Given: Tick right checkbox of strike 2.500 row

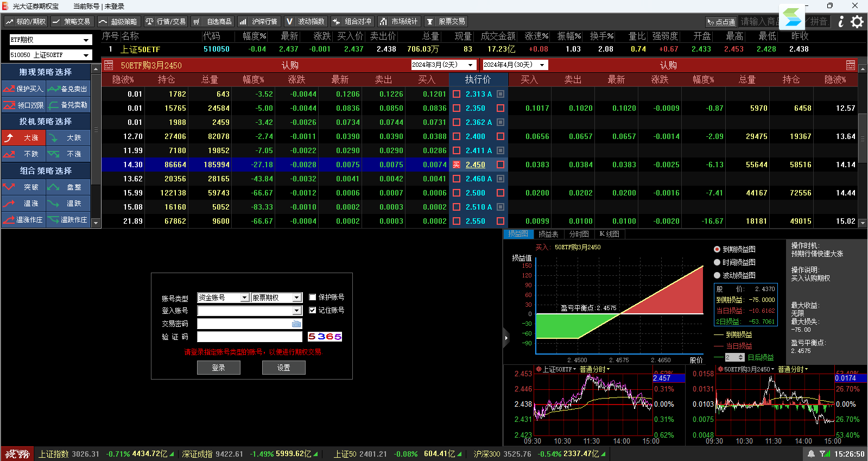Looking at the screenshot, I should pos(500,193).
